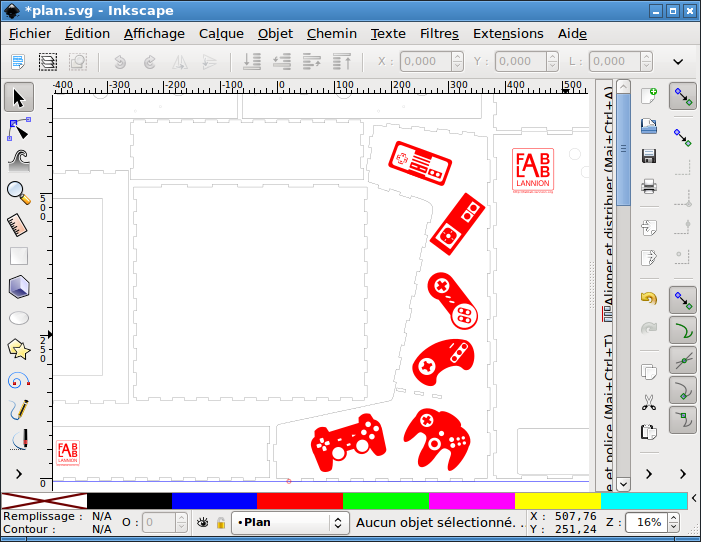This screenshot has height=542, width=701.
Task: Cut selection with scissors icon
Action: (x=649, y=402)
